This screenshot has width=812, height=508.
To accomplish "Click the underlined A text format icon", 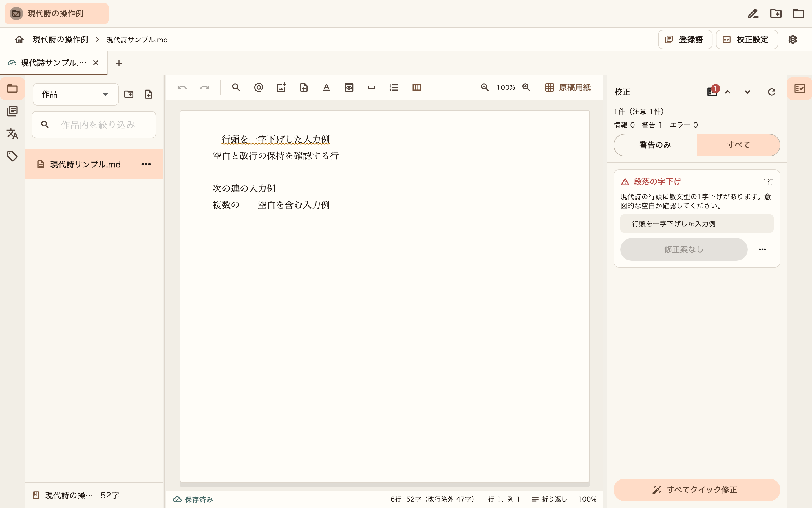I will (x=326, y=87).
